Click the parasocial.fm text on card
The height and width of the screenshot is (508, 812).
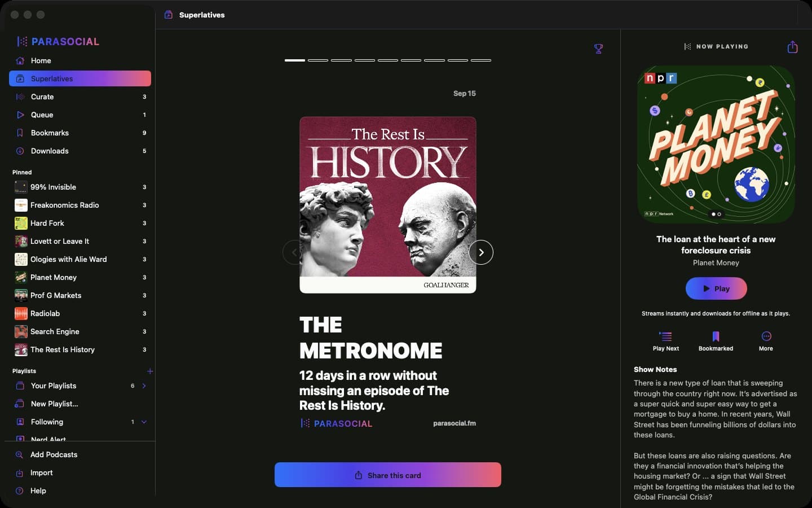coord(454,423)
